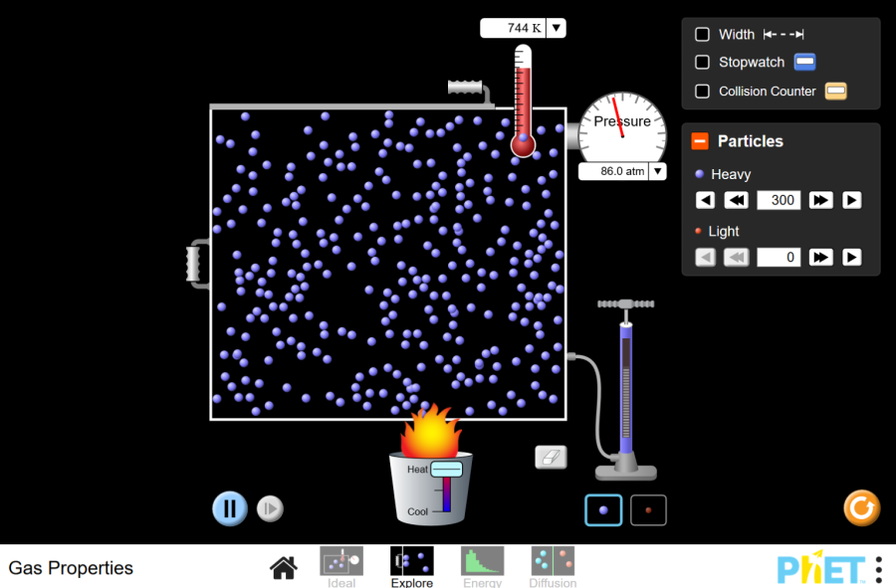Click the Heat/Cool slider thumb
896x588 pixels.
point(447,469)
